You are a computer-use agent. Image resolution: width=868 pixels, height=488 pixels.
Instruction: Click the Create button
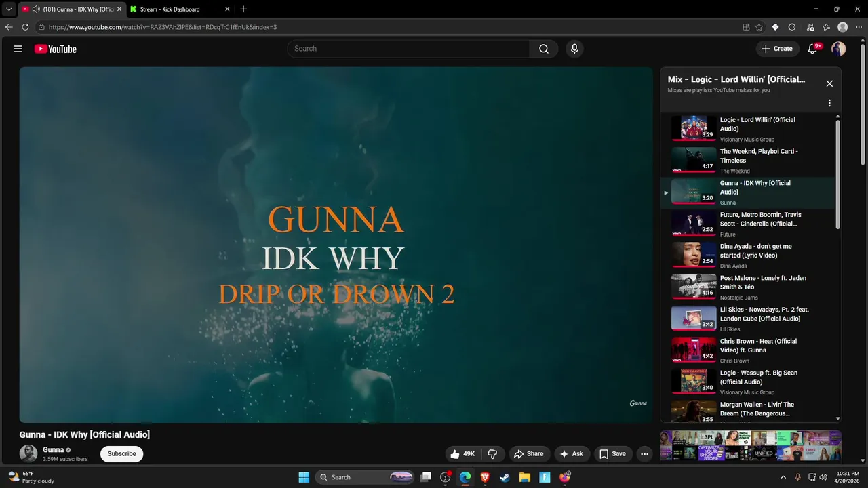[777, 49]
